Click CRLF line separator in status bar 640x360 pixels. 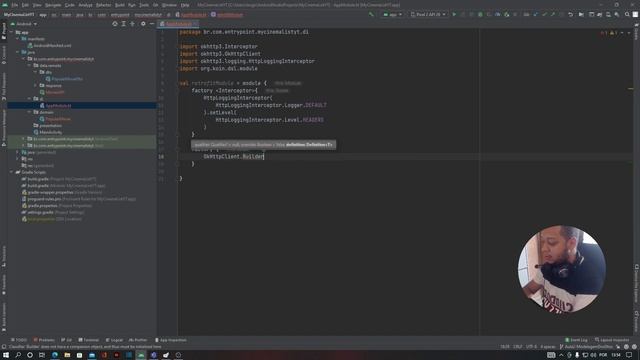click(x=518, y=347)
